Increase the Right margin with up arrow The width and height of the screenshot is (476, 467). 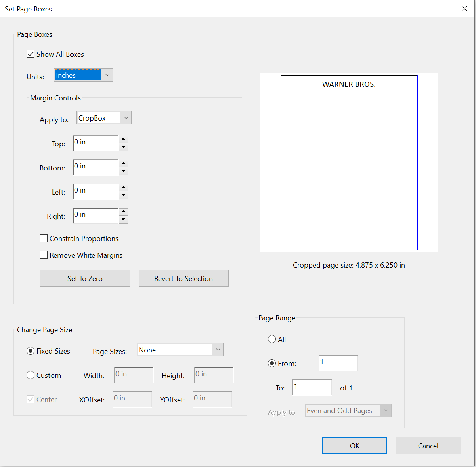(x=124, y=212)
